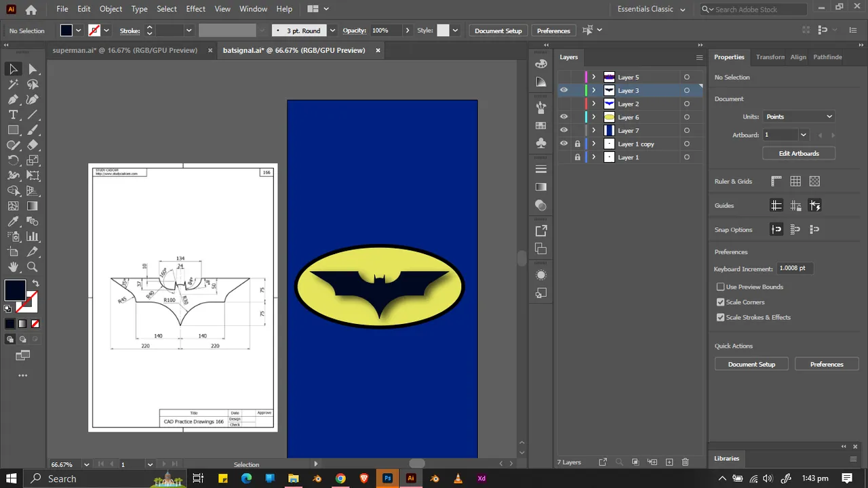Click the Style swatch in control bar
Screen dimensions: 868x488
click(x=443, y=30)
